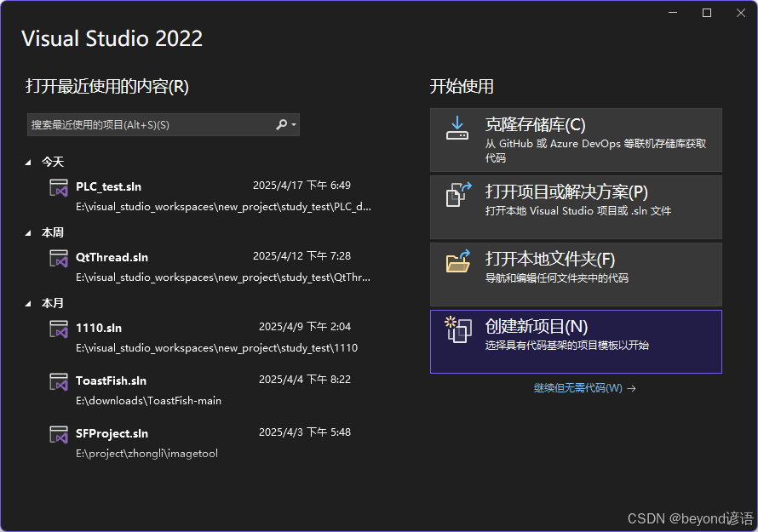The height and width of the screenshot is (532, 758).
Task: Click the PLC_test.sln solution file icon
Action: (59, 187)
